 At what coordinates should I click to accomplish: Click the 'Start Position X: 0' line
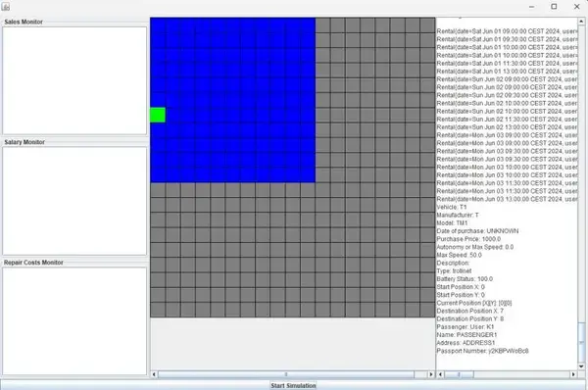coord(461,287)
